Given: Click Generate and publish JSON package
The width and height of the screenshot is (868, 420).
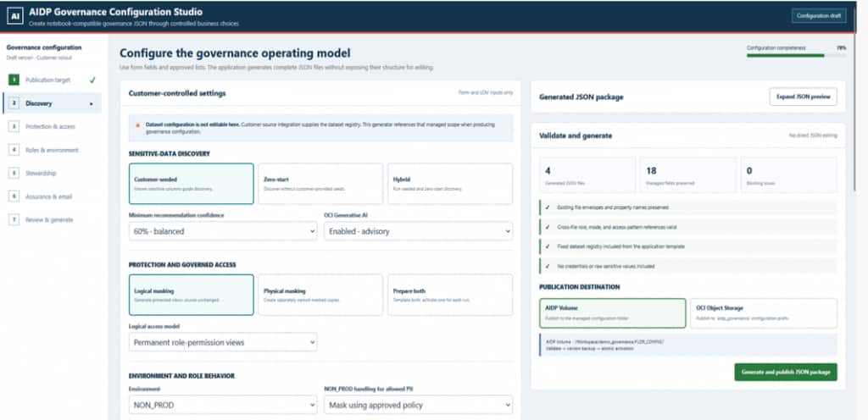Looking at the screenshot, I should (786, 372).
